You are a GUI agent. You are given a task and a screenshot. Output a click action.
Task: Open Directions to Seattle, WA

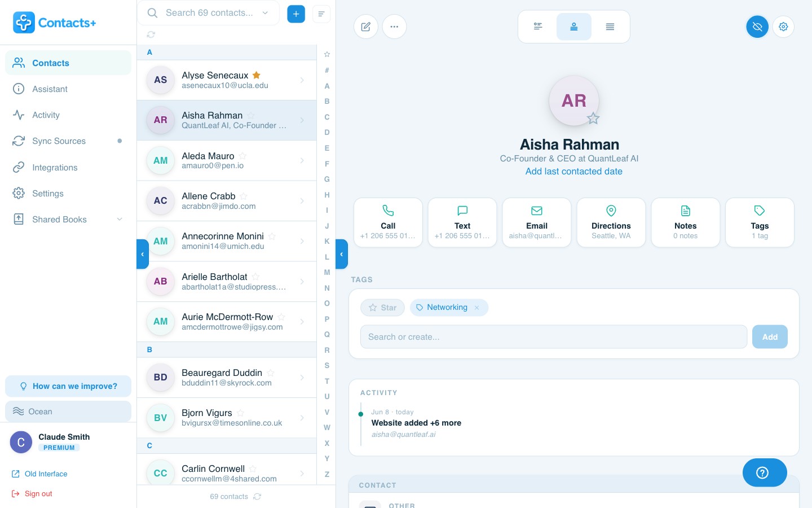[611, 222]
